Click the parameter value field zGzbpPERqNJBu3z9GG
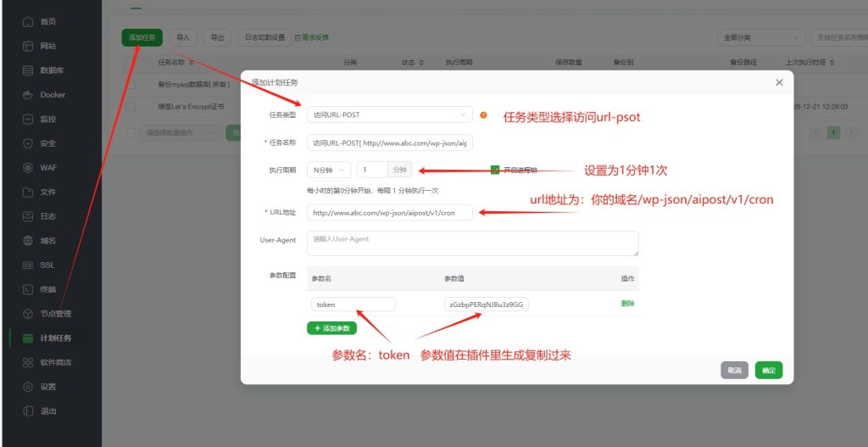Viewport: 868px width, 447px height. click(487, 305)
